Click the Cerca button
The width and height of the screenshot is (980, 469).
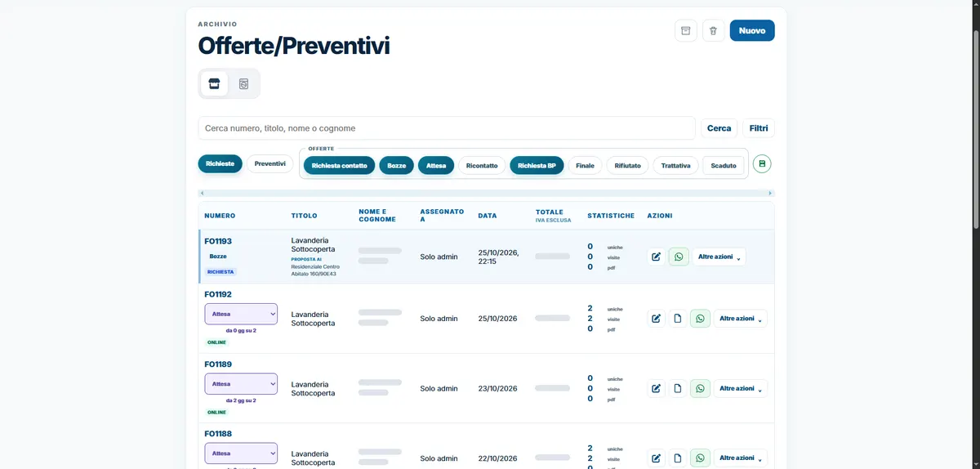coord(719,128)
